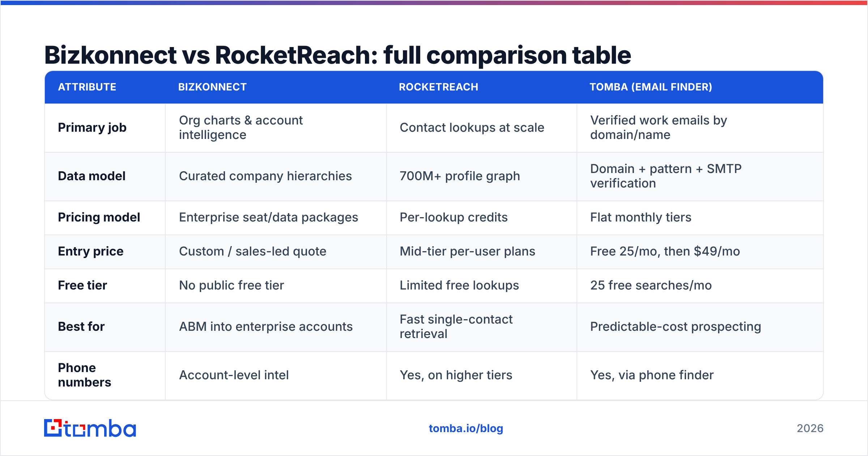Click 'Account-level intel' cell
Viewport: 868px width, 456px height.
[276, 376]
